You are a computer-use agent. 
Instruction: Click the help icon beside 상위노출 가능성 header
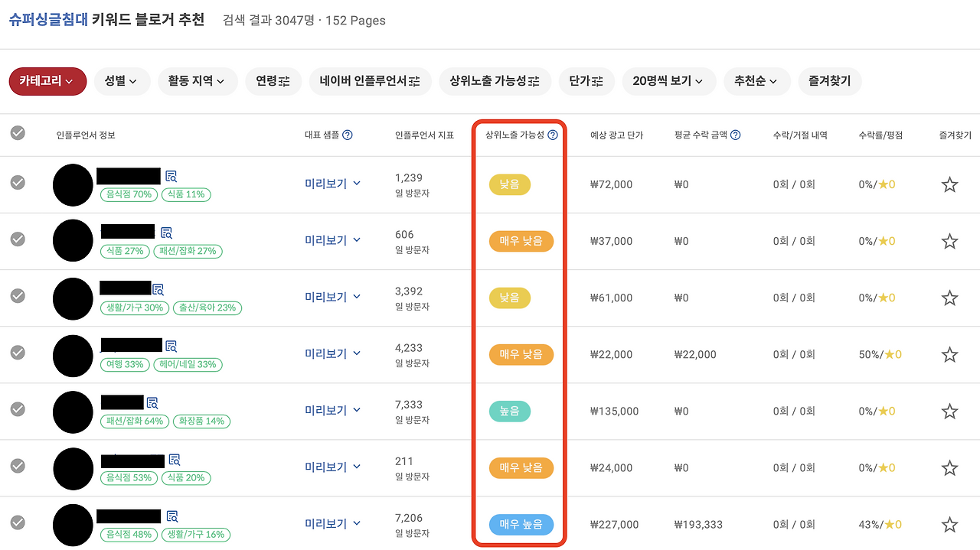click(x=554, y=134)
